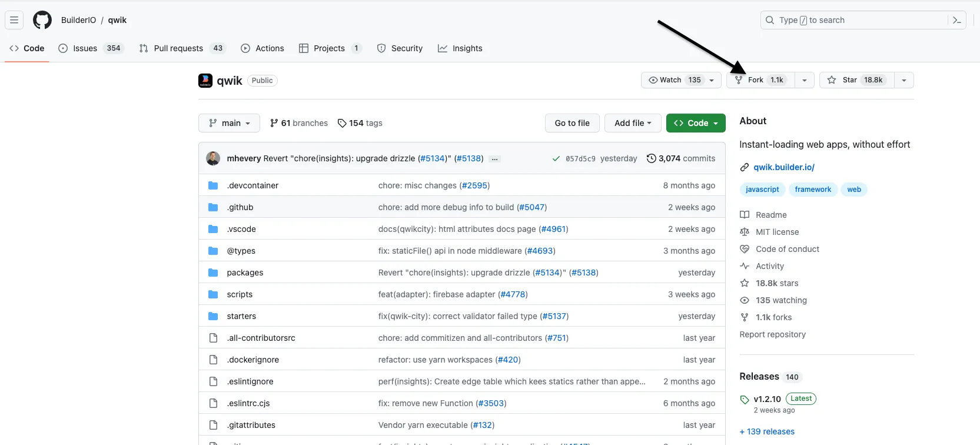The image size is (980, 445).
Task: Click the .vscode folder icon
Action: coord(213,229)
